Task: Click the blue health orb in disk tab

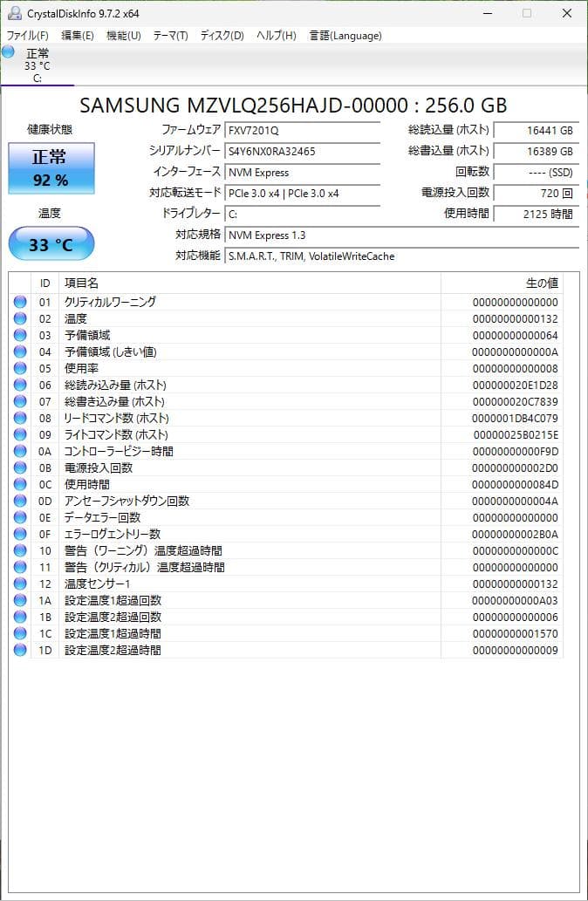Action: pos(8,51)
